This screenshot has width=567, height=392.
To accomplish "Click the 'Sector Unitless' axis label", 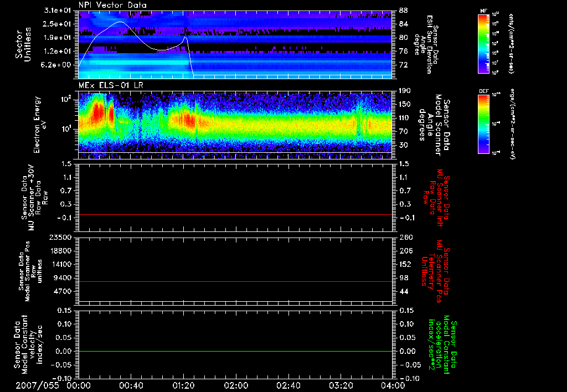I will click(23, 44).
